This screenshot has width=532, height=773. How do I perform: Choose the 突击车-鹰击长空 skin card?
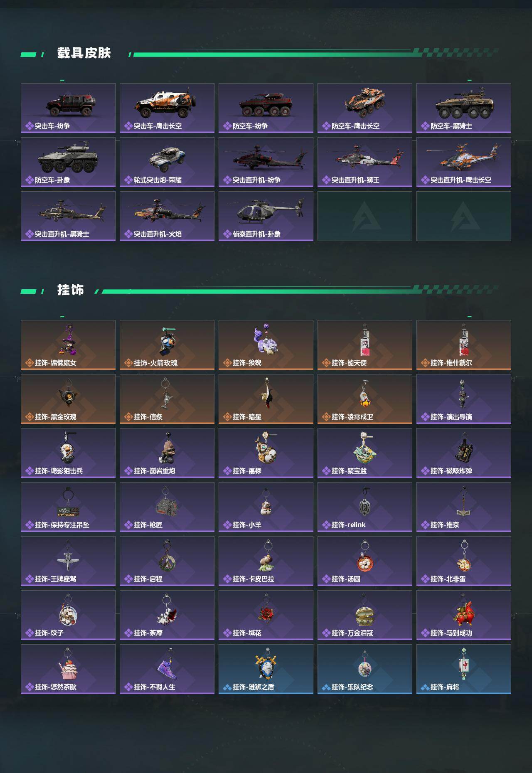[167, 108]
